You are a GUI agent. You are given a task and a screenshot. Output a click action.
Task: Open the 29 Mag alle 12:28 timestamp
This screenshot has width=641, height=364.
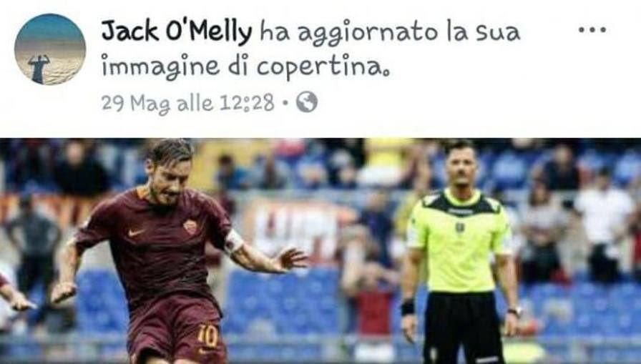(187, 104)
